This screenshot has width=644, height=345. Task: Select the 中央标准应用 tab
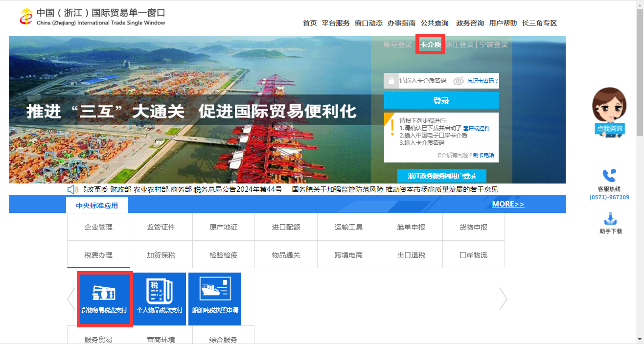(97, 206)
